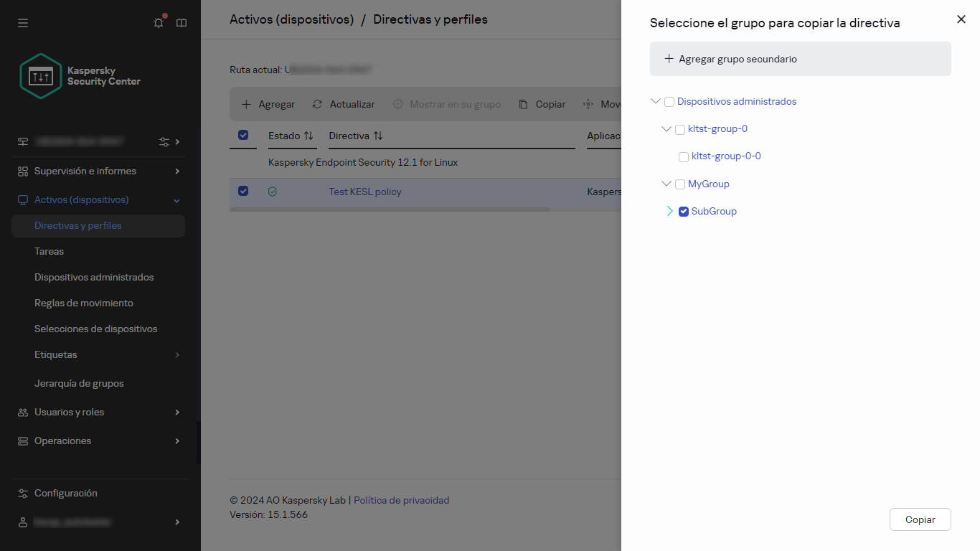Uncheck the SubGroup checkbox
Viewport: 980px width, 551px height.
pos(684,212)
